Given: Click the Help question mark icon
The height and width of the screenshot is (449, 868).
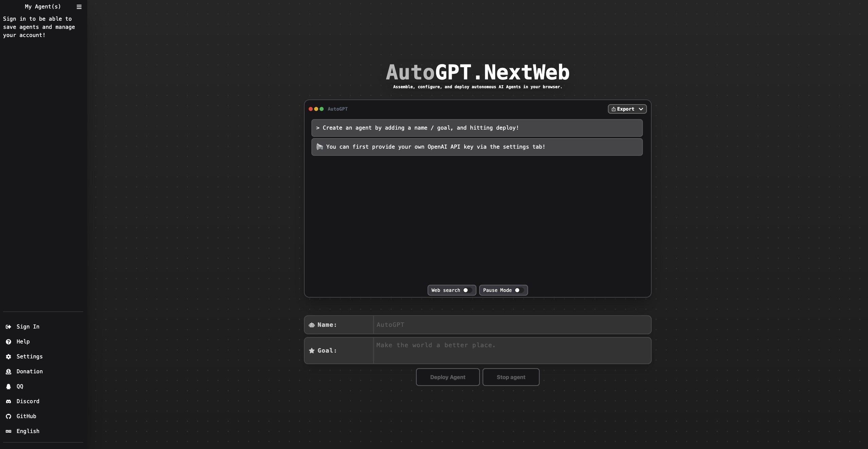Looking at the screenshot, I should [x=8, y=341].
